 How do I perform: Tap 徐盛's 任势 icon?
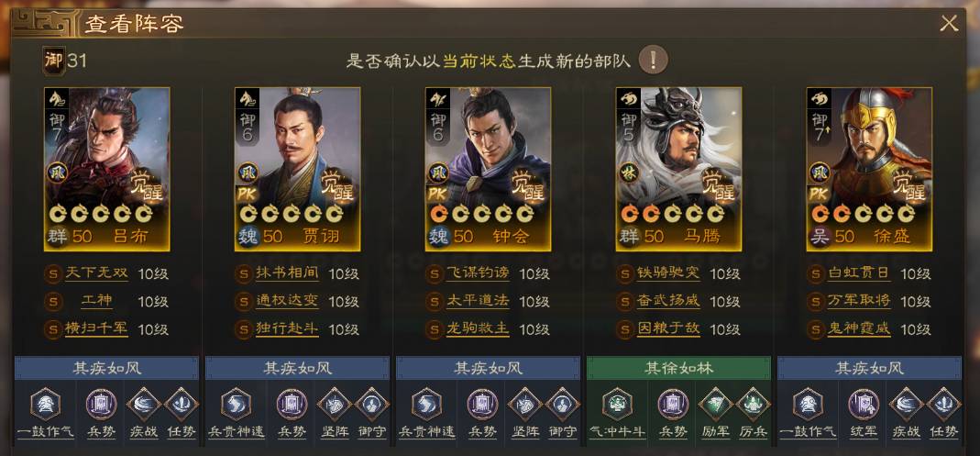(943, 404)
